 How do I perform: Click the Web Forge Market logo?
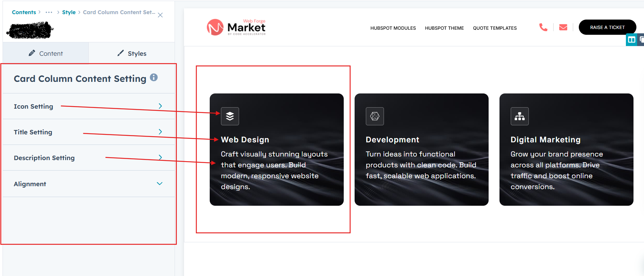pyautogui.click(x=236, y=27)
